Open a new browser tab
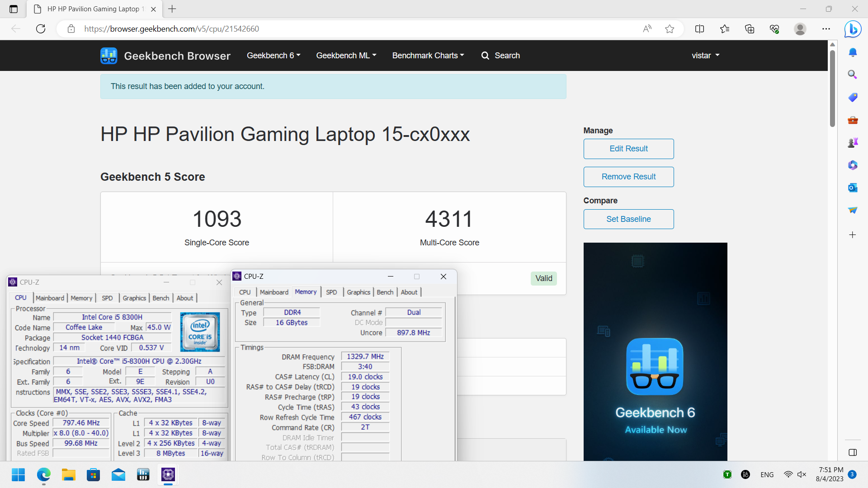Screen dimensions: 868x488 coord(172,9)
